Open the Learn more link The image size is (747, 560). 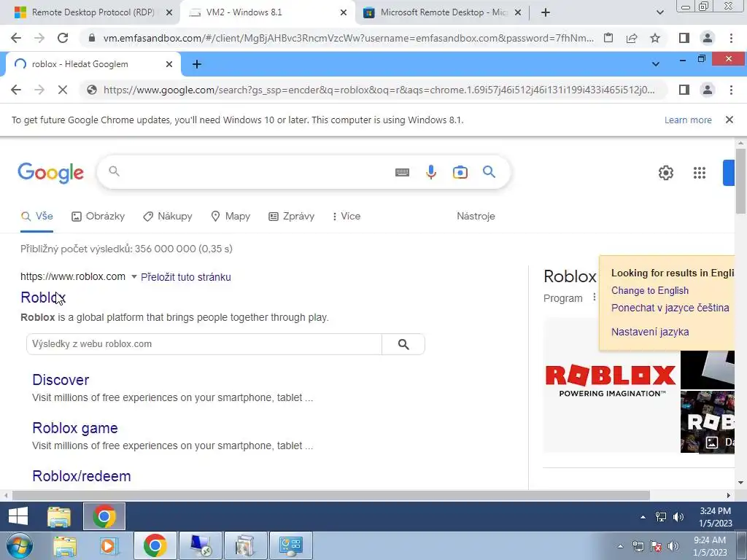click(688, 120)
